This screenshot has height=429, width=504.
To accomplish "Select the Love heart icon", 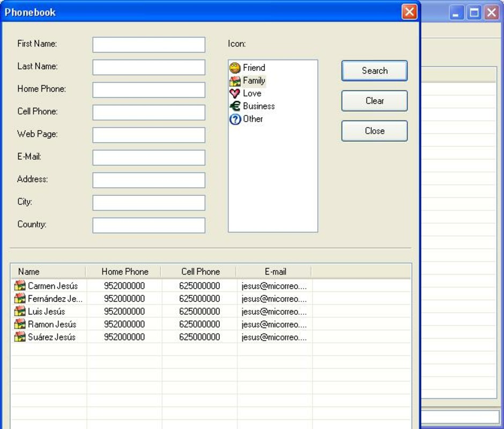I will (235, 94).
